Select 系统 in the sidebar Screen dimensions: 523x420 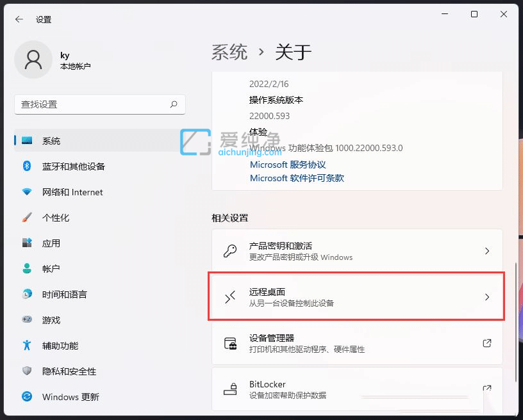click(x=99, y=141)
